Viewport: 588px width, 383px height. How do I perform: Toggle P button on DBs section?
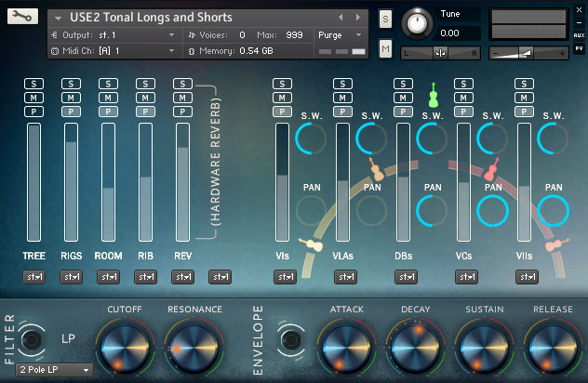(403, 112)
